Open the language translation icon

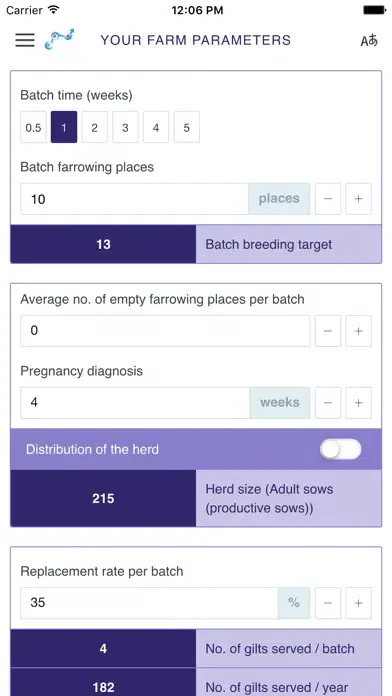[x=369, y=41]
